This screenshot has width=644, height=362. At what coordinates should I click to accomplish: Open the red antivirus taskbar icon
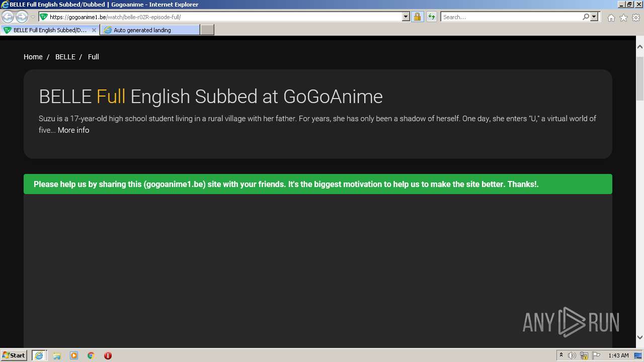pyautogui.click(x=108, y=355)
